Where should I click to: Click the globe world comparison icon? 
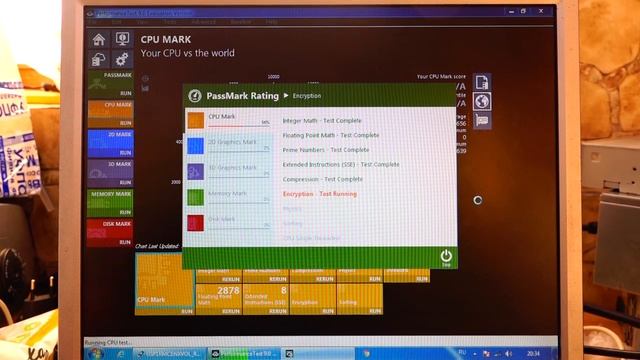coord(482,101)
